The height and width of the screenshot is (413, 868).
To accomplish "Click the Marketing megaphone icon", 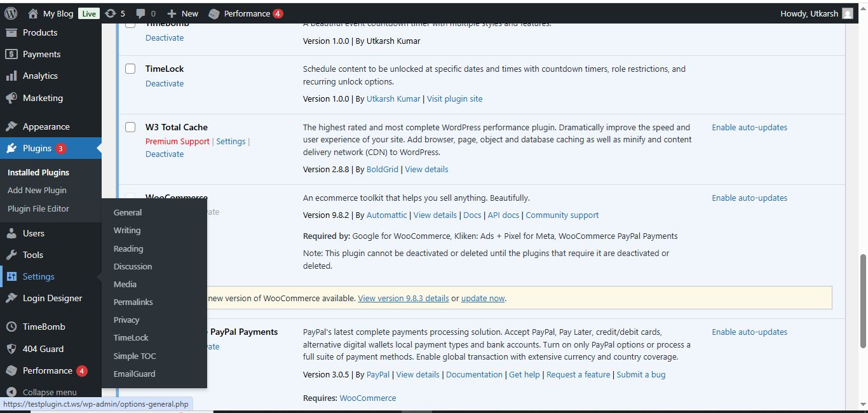I will coord(11,98).
